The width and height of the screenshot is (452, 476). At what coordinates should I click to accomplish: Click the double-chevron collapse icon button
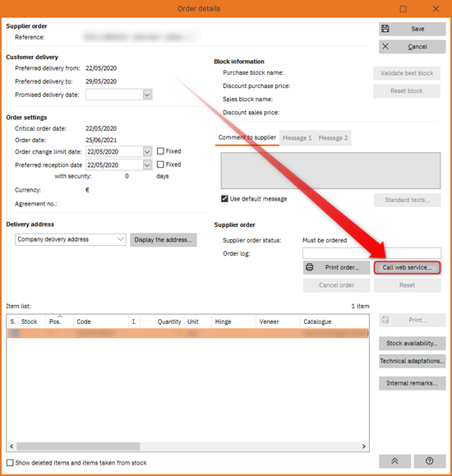click(394, 461)
